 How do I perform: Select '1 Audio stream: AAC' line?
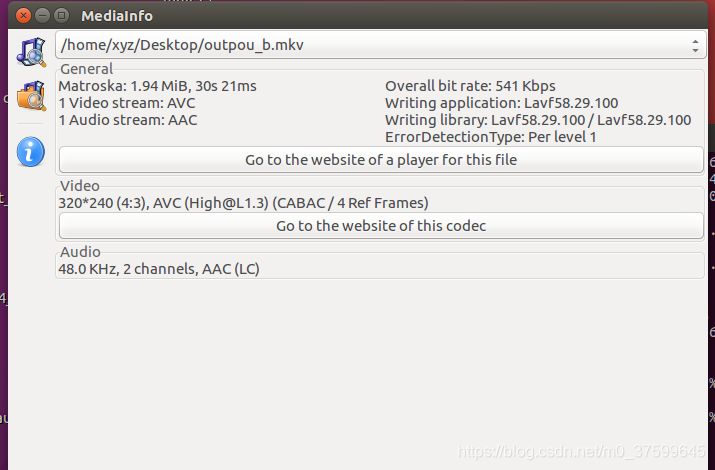coord(128,120)
